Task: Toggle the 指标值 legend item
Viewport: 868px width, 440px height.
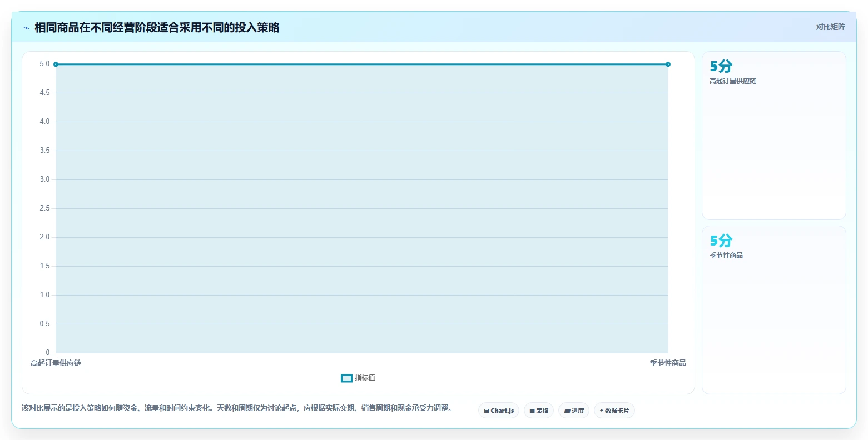Action: [x=358, y=378]
